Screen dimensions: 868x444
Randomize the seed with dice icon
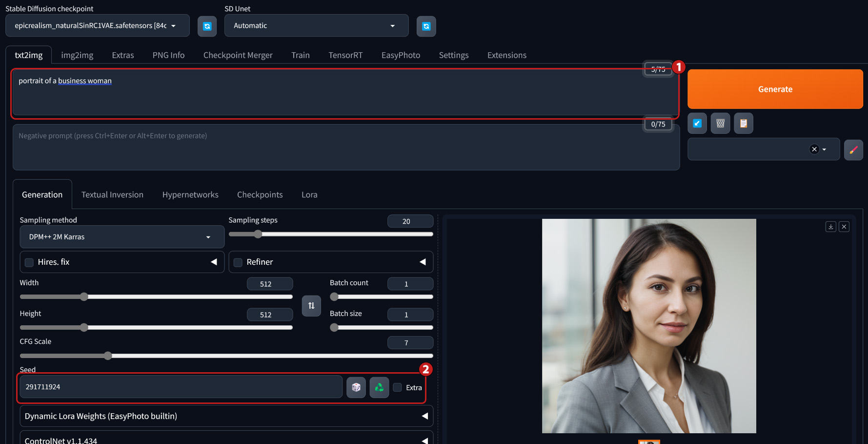click(356, 387)
